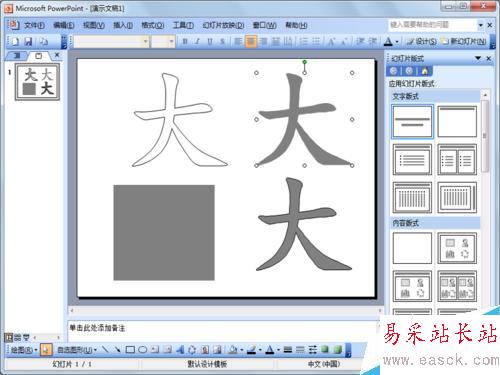The image size is (500, 375).
Task: Select the Select Objects arrow tool
Action: (46, 350)
